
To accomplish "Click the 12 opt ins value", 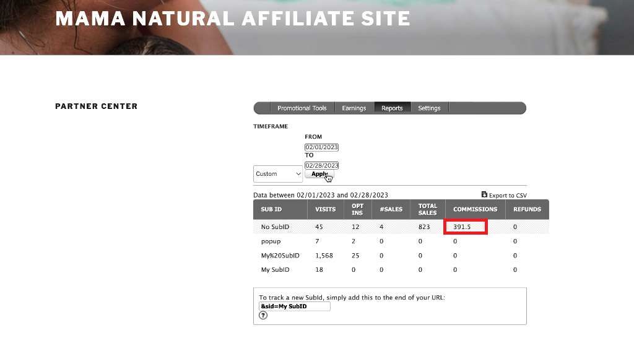I will pos(355,227).
